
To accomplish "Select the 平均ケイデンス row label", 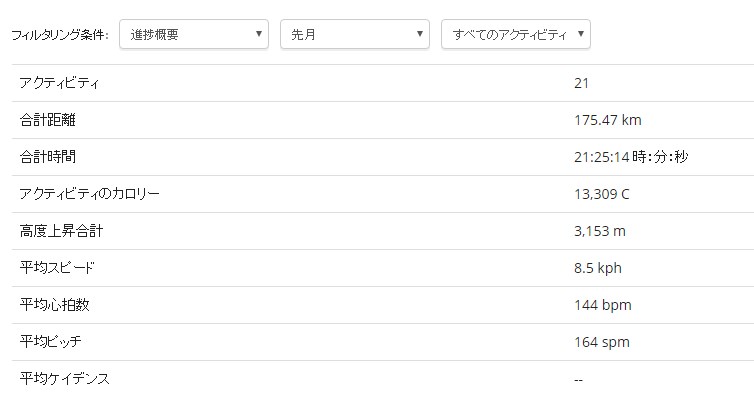I will [x=64, y=379].
